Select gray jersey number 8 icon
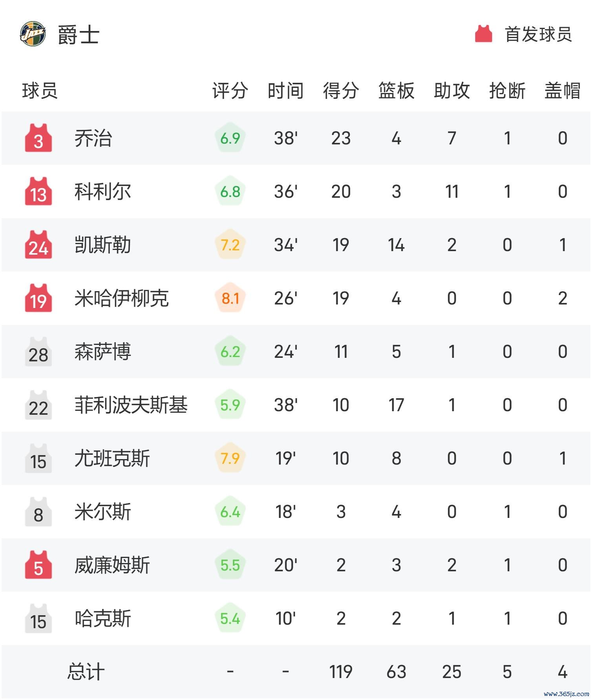This screenshot has width=592, height=700. (38, 511)
